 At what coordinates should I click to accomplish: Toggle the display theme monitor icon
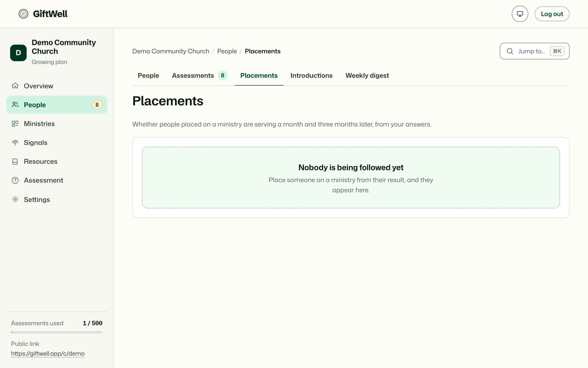[520, 14]
